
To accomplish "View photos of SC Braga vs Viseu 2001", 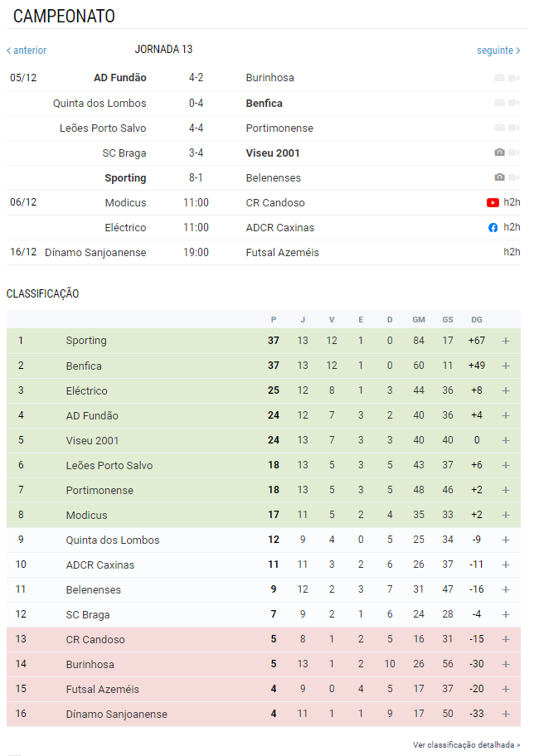I will pyautogui.click(x=500, y=153).
